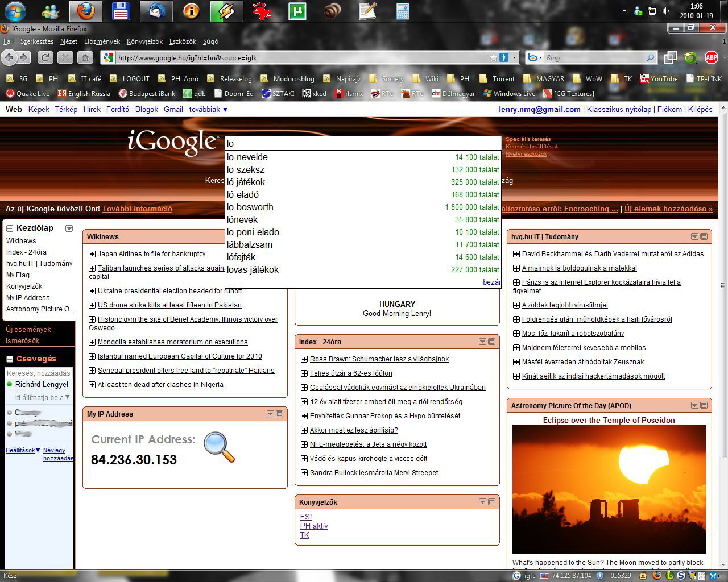Open the YouTube bookmark

(659, 79)
